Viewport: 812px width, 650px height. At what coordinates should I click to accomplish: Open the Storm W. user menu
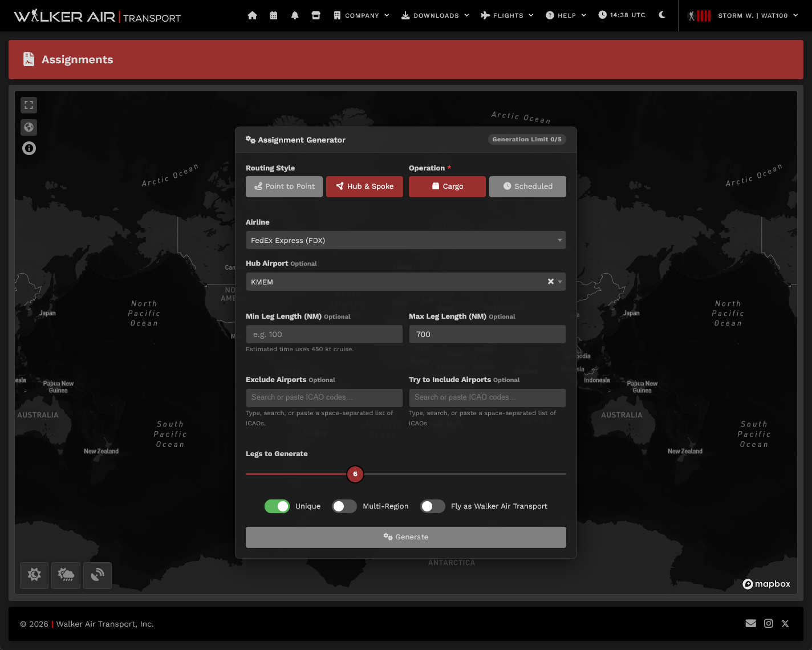758,15
